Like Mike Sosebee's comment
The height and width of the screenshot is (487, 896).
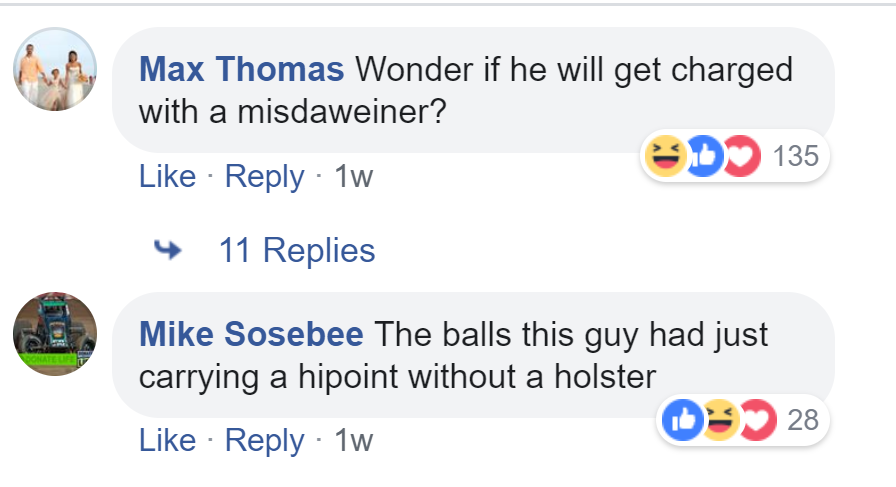[x=167, y=441]
